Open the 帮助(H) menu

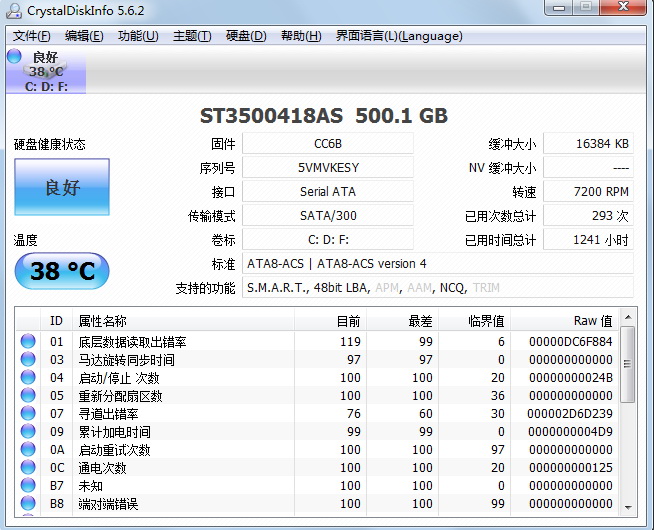tap(301, 36)
